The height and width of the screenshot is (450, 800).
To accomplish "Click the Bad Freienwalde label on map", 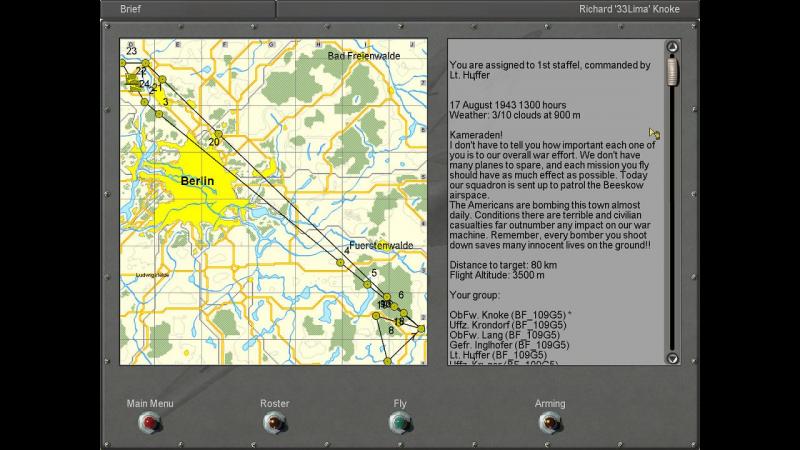I will (x=364, y=56).
